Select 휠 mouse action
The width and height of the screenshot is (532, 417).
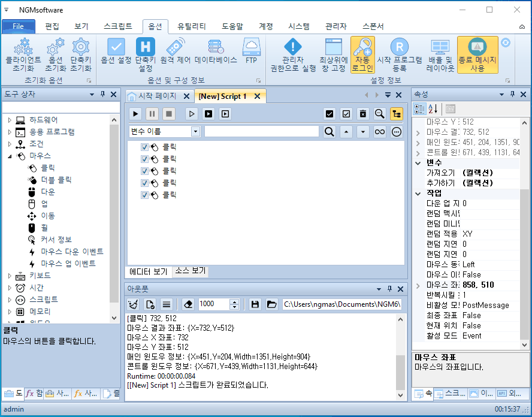tap(44, 228)
